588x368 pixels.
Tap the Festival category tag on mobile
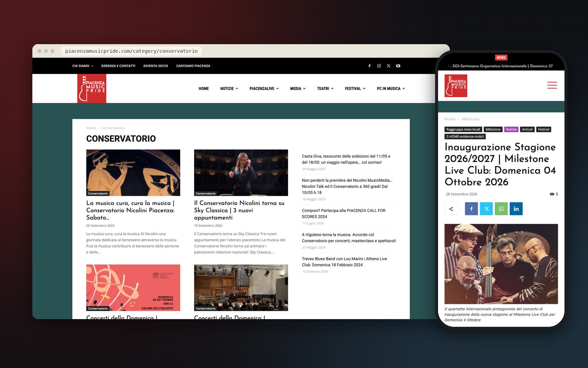pos(544,130)
